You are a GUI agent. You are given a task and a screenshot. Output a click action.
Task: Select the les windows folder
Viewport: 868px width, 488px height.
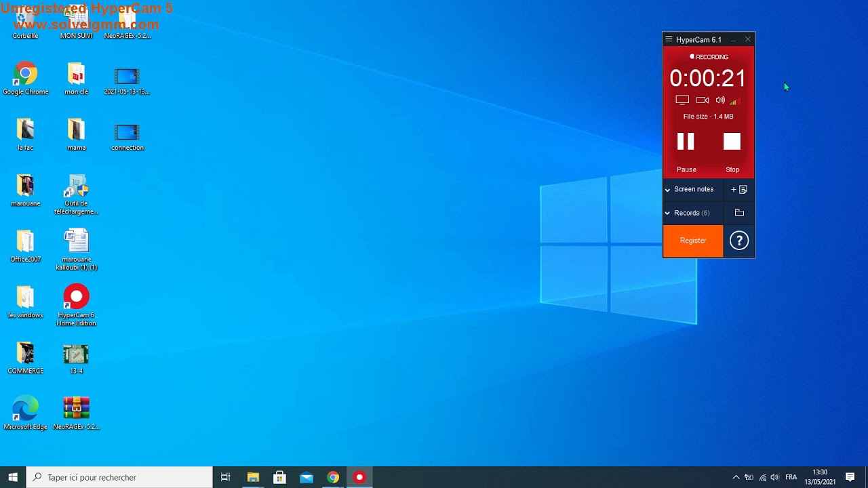[x=25, y=302]
